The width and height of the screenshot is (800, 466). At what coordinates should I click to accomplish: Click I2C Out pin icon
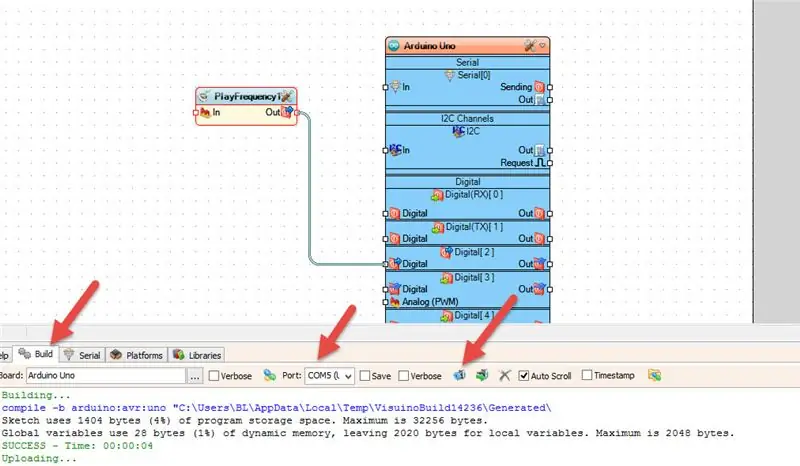pos(540,150)
